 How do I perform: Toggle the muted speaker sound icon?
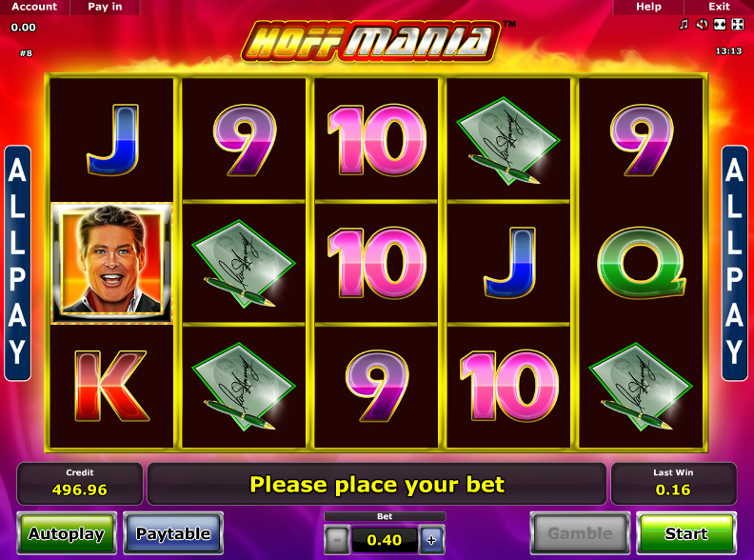click(702, 24)
